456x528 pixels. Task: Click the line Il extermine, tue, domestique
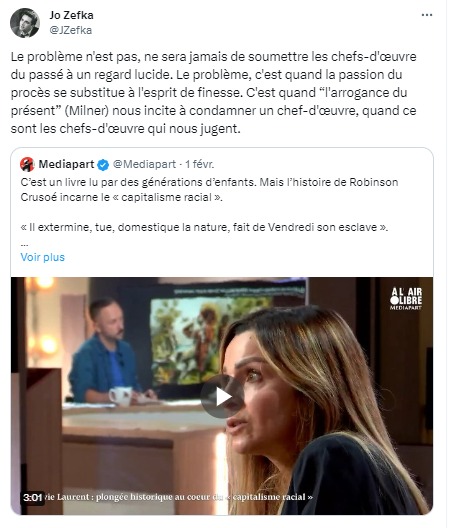(x=204, y=227)
